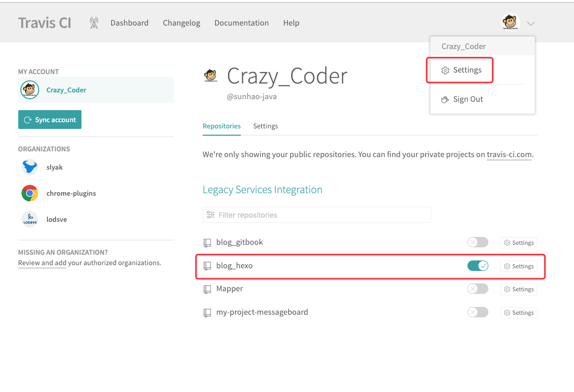Viewport: 574px width, 392px height.
Task: Click the slyak organization logo
Action: click(30, 167)
